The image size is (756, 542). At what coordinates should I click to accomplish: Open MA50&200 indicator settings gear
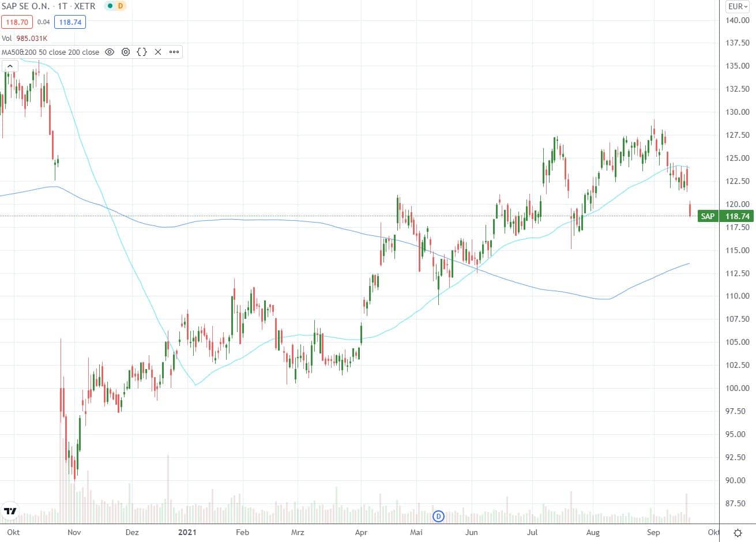pyautogui.click(x=126, y=52)
